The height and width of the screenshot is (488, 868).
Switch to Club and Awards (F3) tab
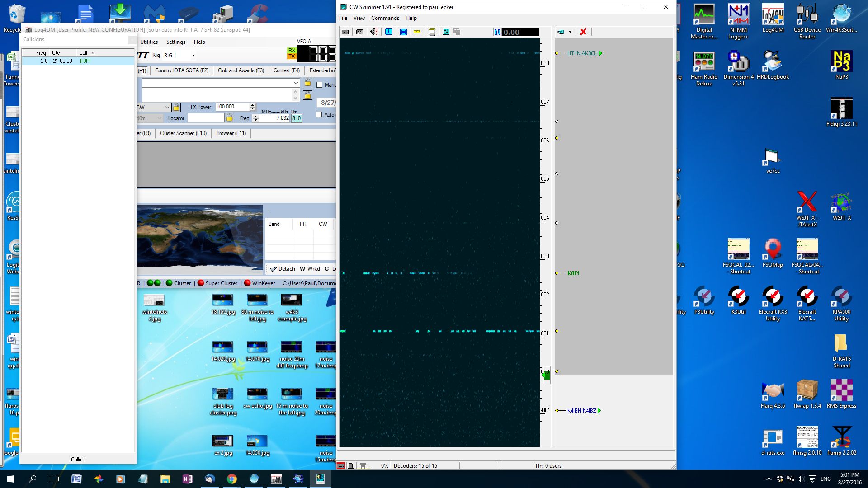(x=241, y=70)
